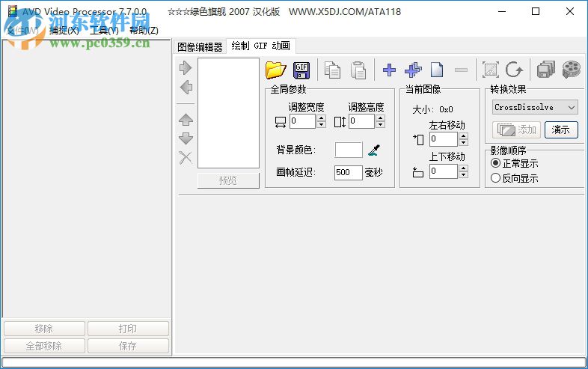Select 正常显示 radio button
The height and width of the screenshot is (369, 588).
pos(495,163)
